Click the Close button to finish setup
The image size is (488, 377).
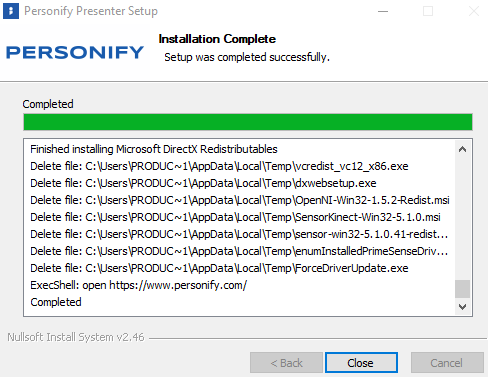tap(361, 363)
